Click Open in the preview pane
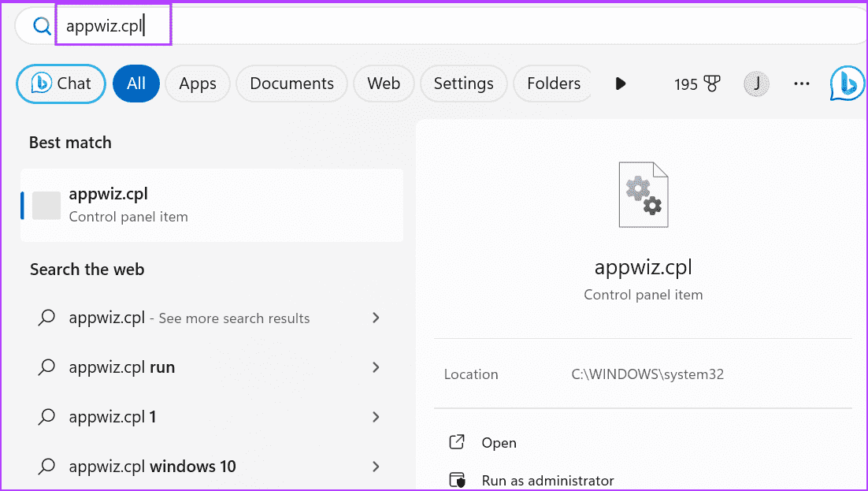The image size is (868, 491). coord(499,443)
